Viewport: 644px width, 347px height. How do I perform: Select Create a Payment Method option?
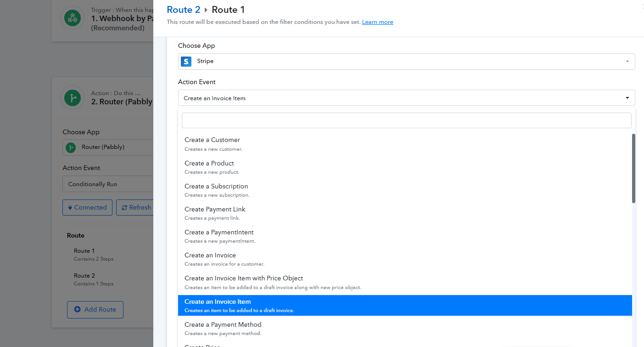223,328
